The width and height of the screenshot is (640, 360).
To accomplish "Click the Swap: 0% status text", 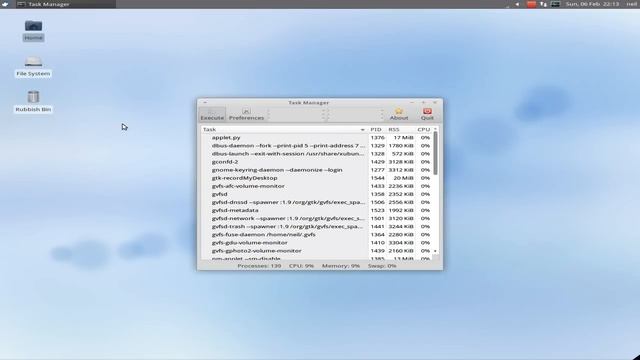I will click(382, 266).
